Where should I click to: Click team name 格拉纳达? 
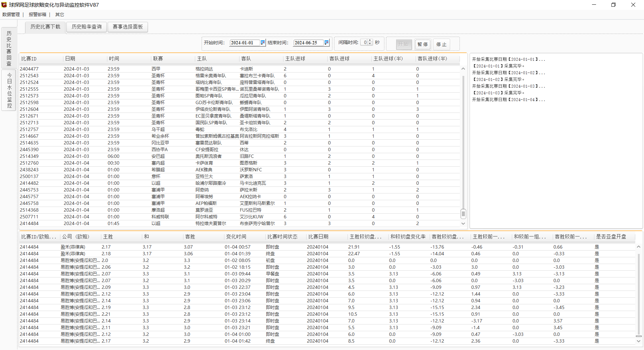[x=204, y=69]
